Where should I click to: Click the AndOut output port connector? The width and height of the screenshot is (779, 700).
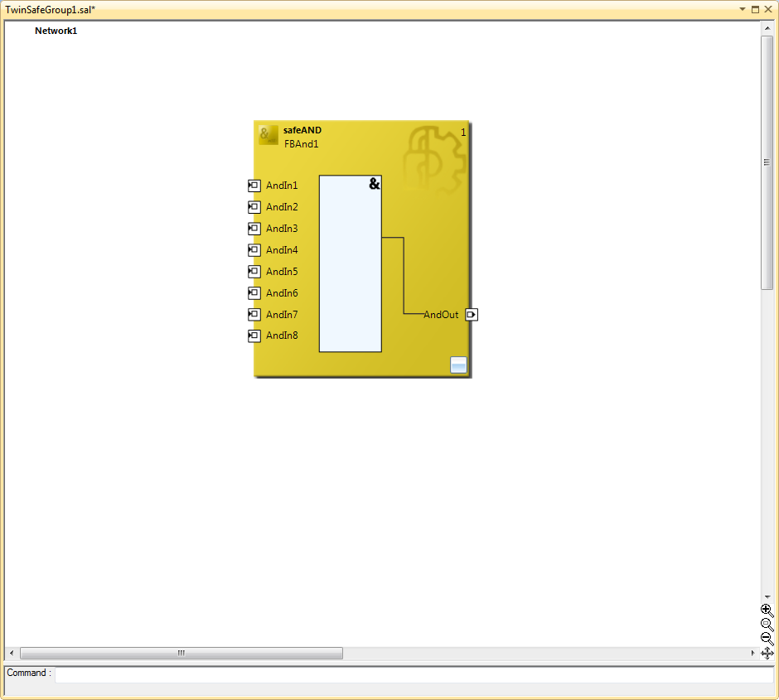472,315
